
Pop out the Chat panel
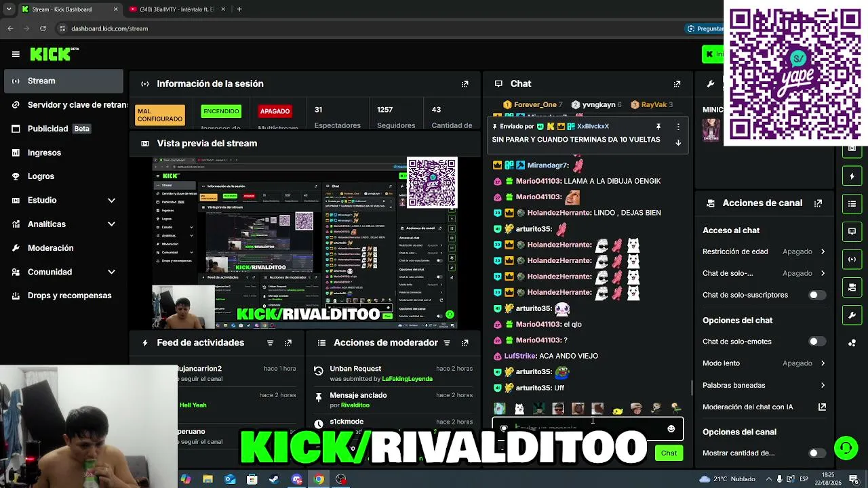(677, 84)
